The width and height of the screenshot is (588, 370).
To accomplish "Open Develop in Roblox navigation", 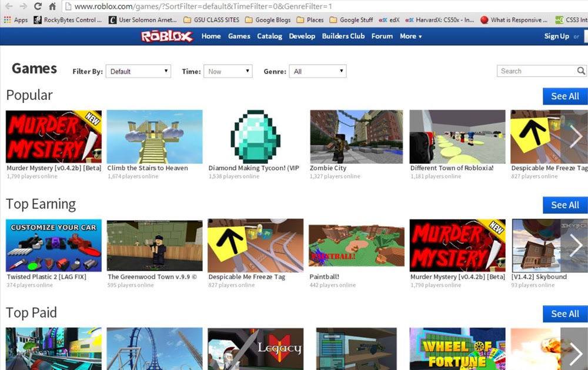I will [302, 36].
